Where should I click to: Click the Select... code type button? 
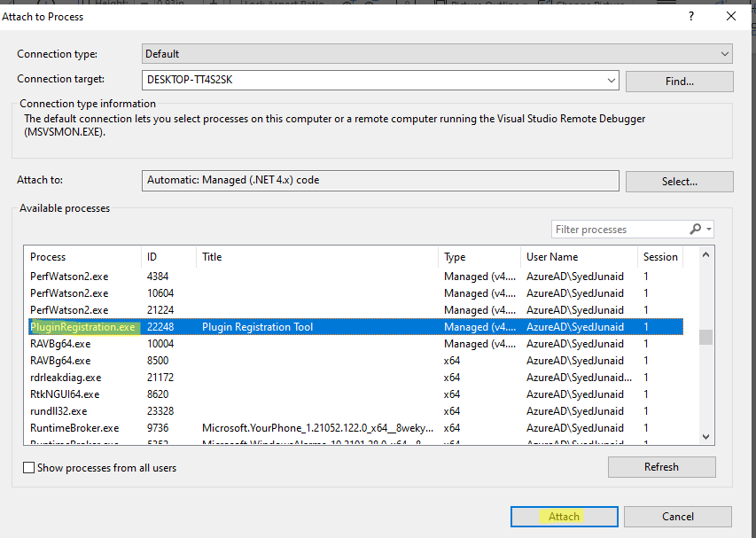point(679,181)
